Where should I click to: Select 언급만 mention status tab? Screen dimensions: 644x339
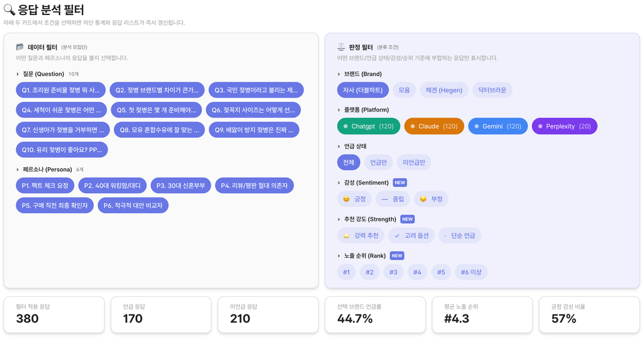(378, 162)
